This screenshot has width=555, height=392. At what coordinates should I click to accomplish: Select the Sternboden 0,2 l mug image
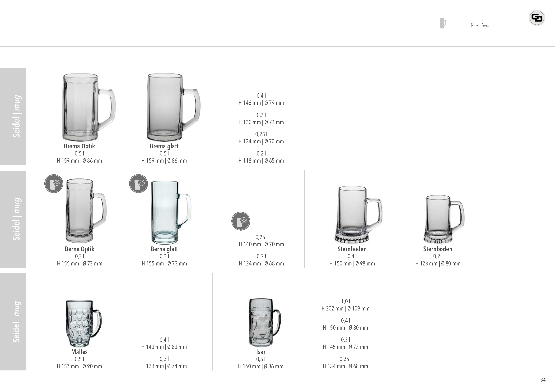[444, 219]
